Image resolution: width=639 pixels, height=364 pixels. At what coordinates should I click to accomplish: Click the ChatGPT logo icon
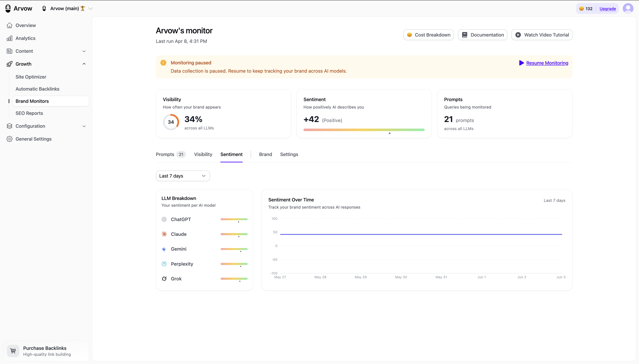[164, 219]
